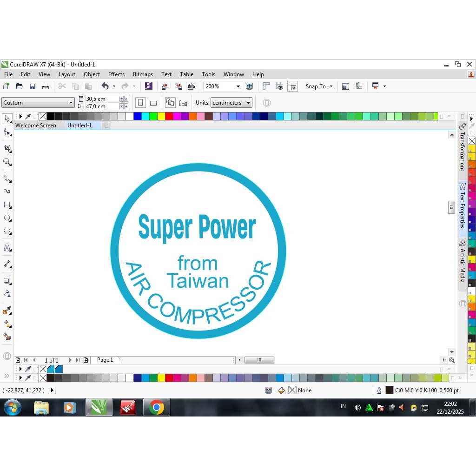Select the Text tool
This screenshot has height=476, width=476.
click(7, 247)
